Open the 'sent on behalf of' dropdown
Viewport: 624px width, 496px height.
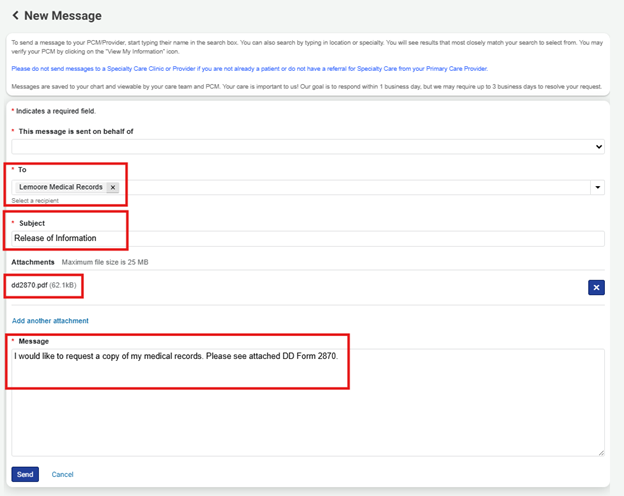point(307,147)
